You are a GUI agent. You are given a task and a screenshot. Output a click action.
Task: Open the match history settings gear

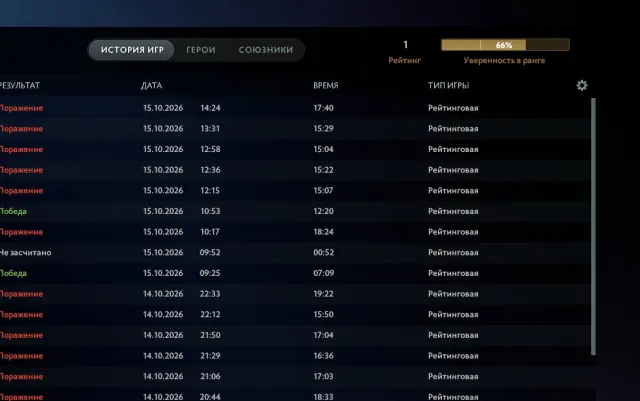point(582,85)
